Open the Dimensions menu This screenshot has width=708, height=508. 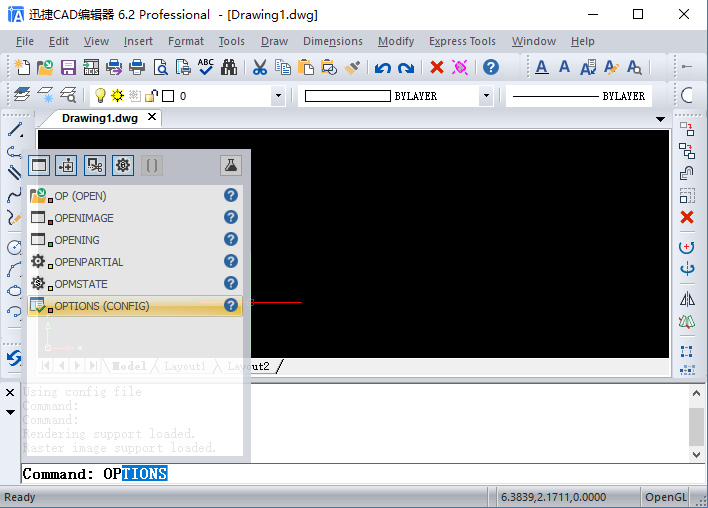(x=333, y=41)
